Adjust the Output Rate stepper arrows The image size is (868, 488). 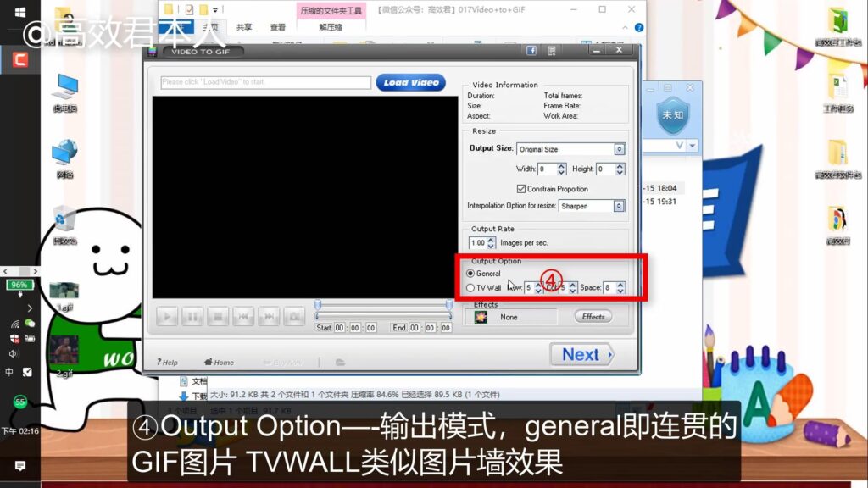491,243
